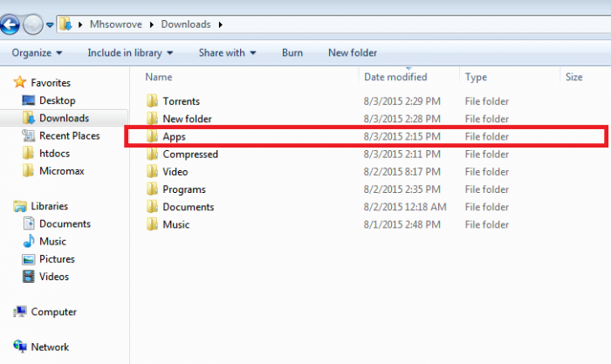Image resolution: width=611 pixels, height=364 pixels.
Task: Click the Burn toolbar button
Action: (292, 52)
